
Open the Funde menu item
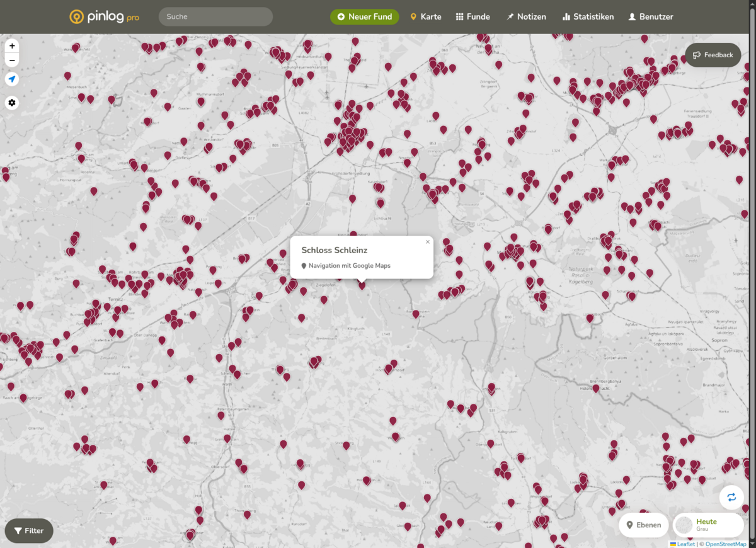point(473,17)
